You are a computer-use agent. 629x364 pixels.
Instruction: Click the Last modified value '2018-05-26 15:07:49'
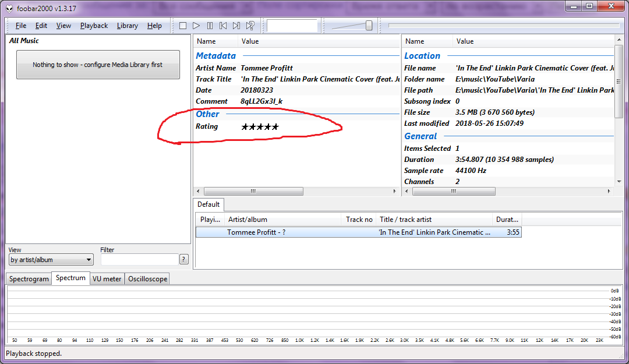pyautogui.click(x=489, y=123)
